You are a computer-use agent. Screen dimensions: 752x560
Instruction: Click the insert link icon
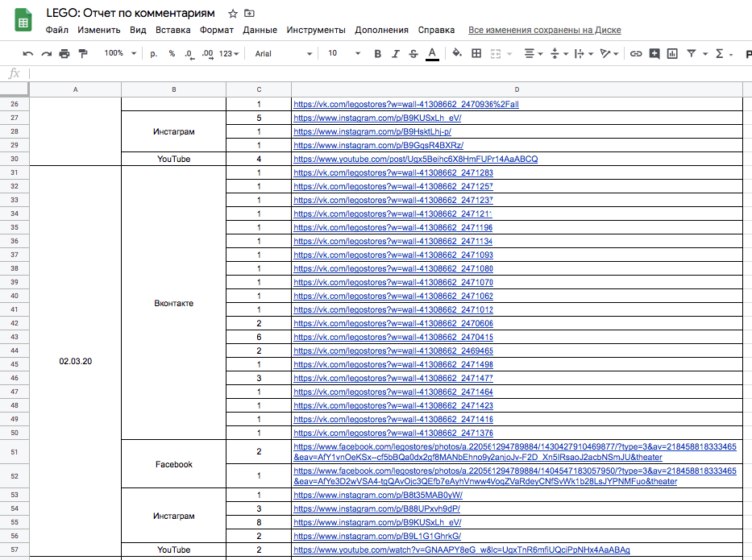tap(636, 54)
